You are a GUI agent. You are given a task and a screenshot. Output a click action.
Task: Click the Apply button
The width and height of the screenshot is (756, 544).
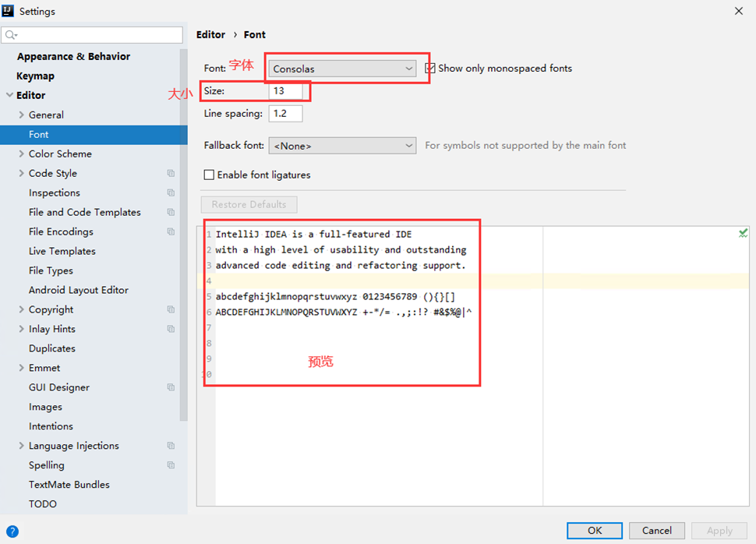point(719,531)
